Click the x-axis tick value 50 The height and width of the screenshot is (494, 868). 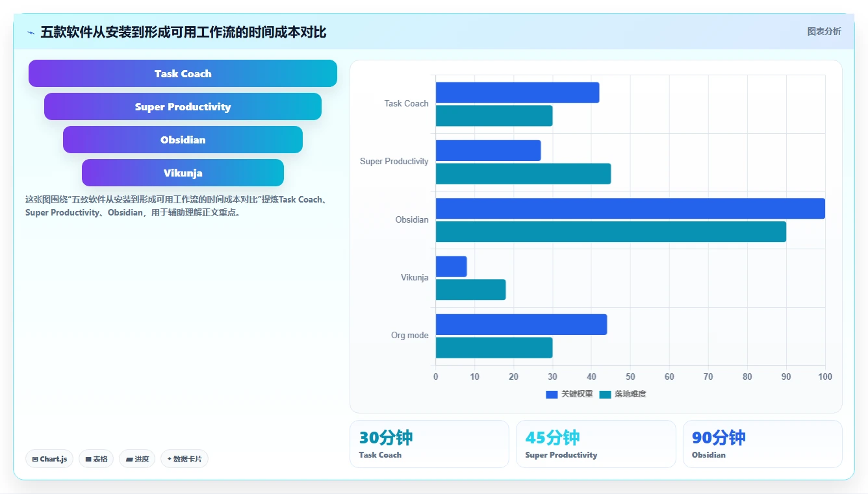tap(630, 377)
